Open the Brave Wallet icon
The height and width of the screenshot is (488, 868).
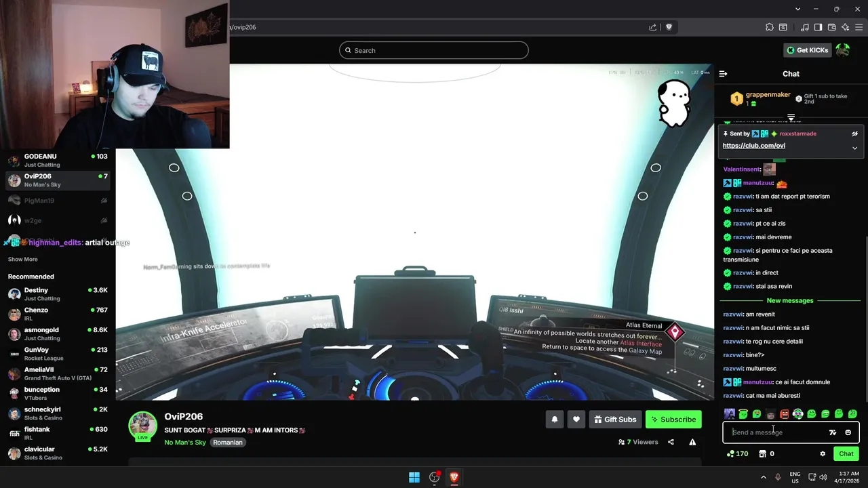pos(831,27)
